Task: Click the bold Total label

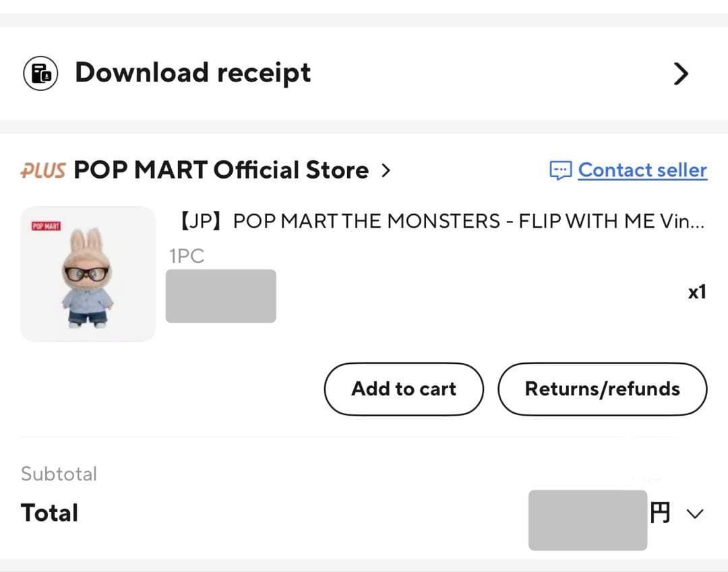Action: point(49,513)
